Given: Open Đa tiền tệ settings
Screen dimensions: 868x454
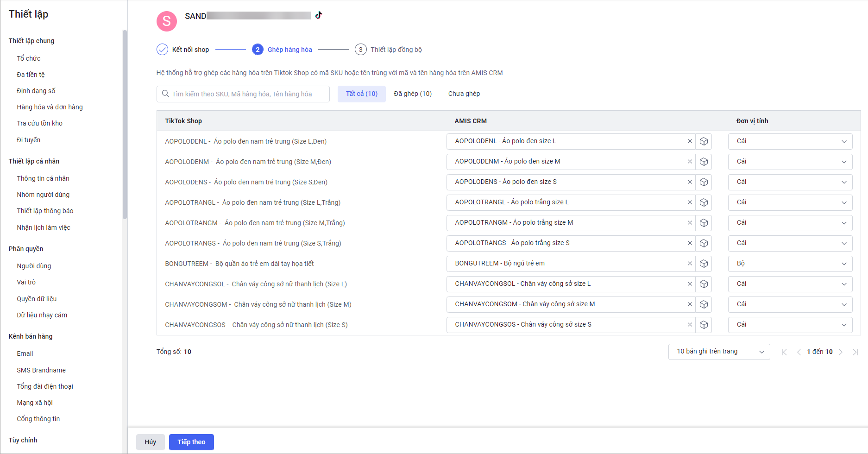Looking at the screenshot, I should click(31, 75).
